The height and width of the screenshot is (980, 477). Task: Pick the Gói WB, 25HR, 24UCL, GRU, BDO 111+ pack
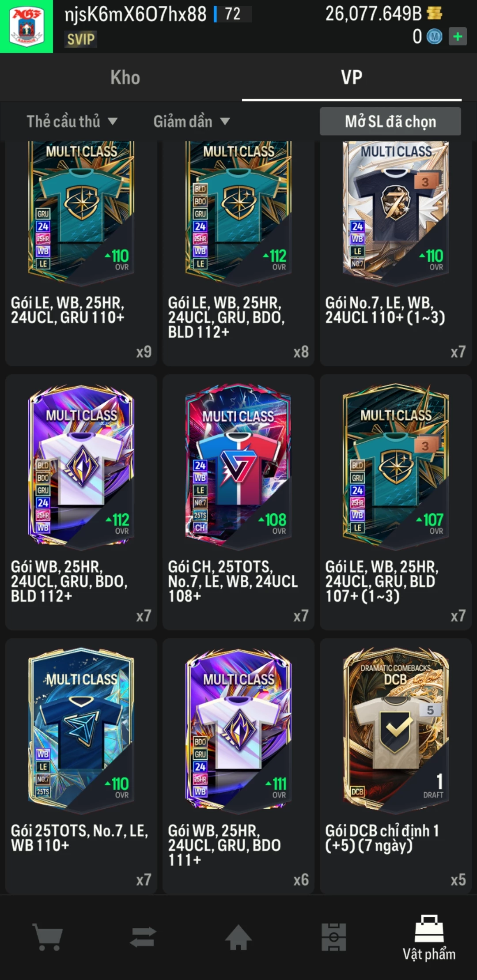[x=238, y=766]
